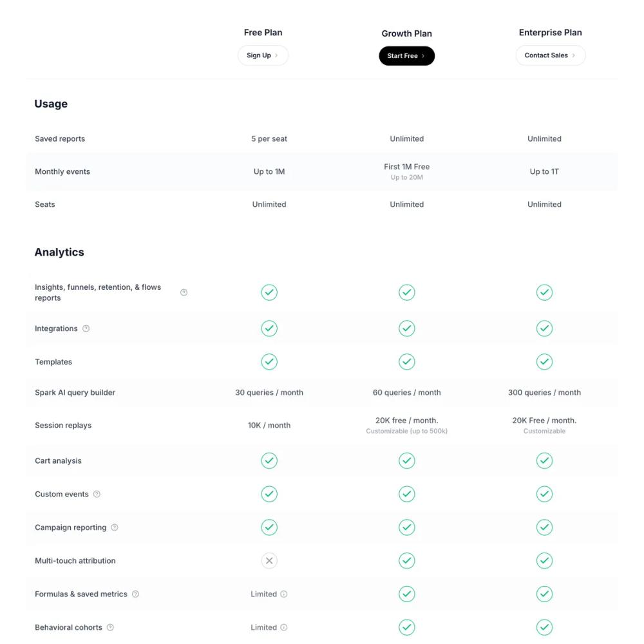This screenshot has height=644, width=644.
Task: Select the Enterprise Plan heading
Action: pos(551,32)
